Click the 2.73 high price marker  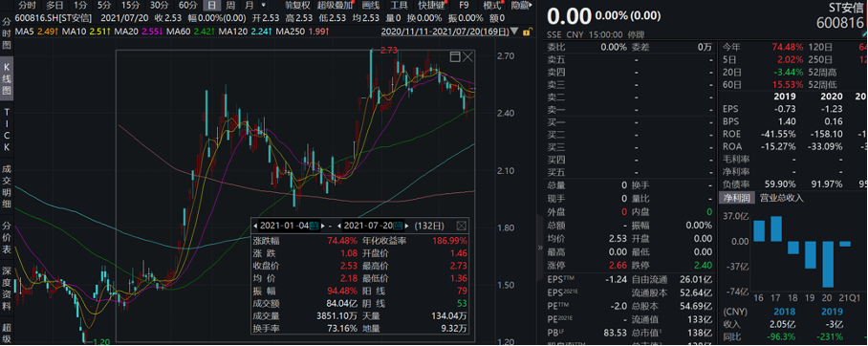coord(389,51)
